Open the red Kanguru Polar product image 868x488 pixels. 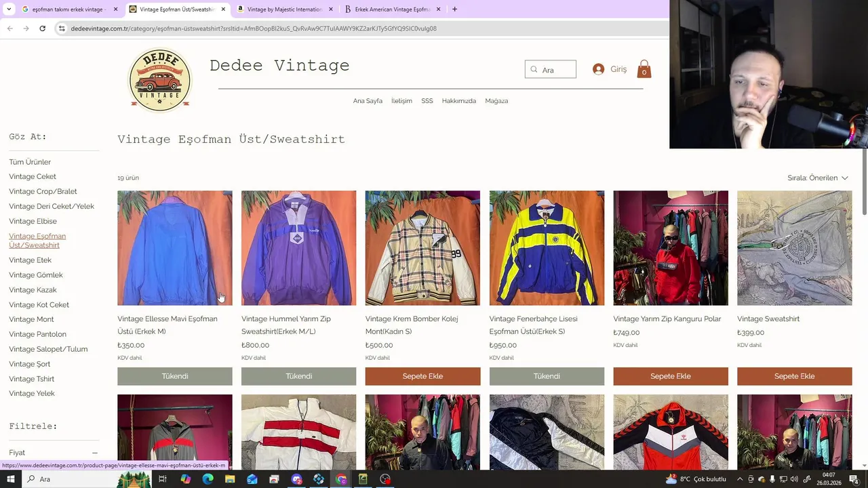coord(671,248)
